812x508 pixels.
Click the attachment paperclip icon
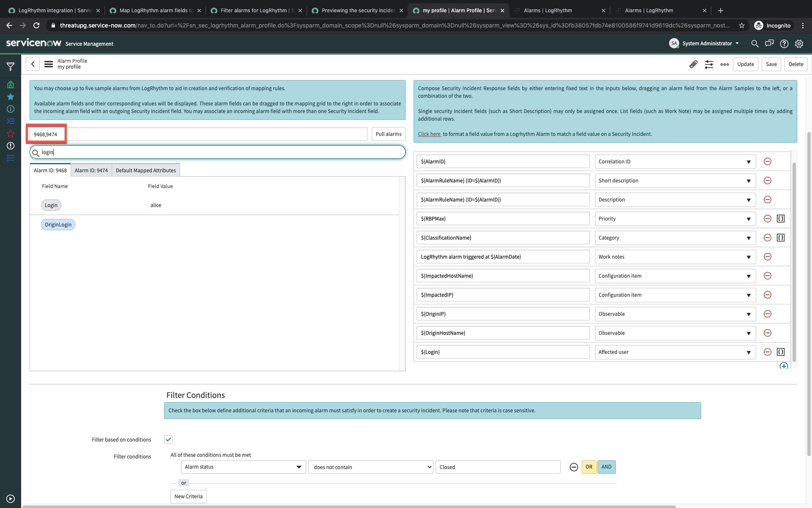pos(693,64)
